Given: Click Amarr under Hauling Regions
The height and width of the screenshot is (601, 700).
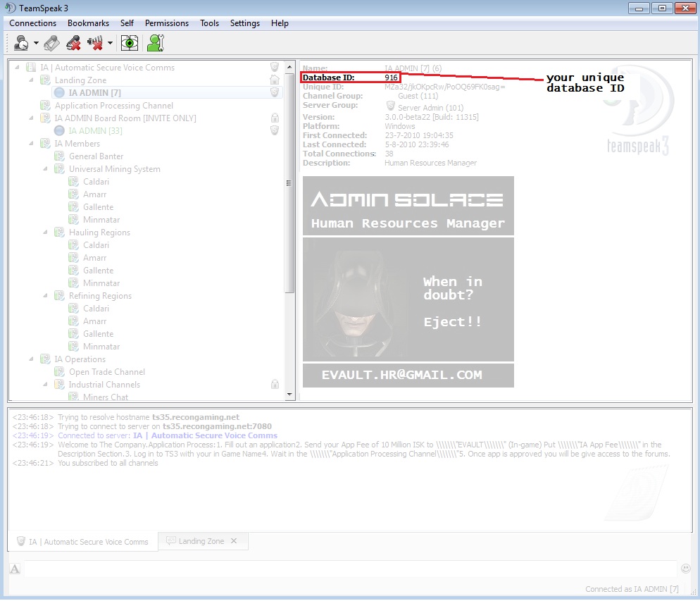Looking at the screenshot, I should click(x=94, y=258).
